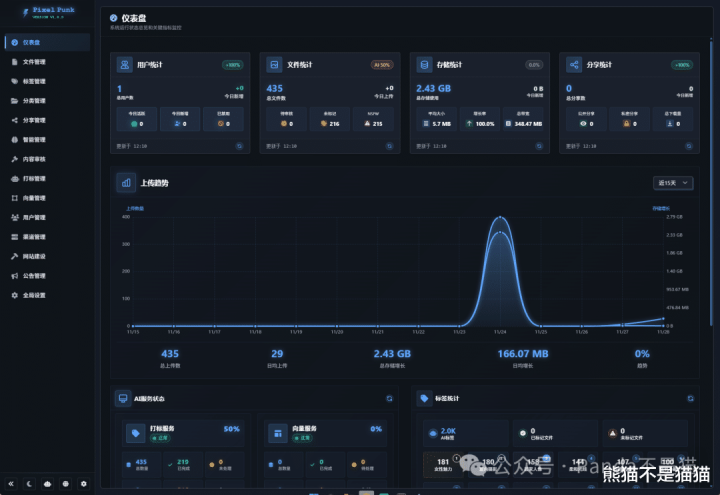Refresh the 用户统计 card
The width and height of the screenshot is (720, 495).
pos(239,146)
